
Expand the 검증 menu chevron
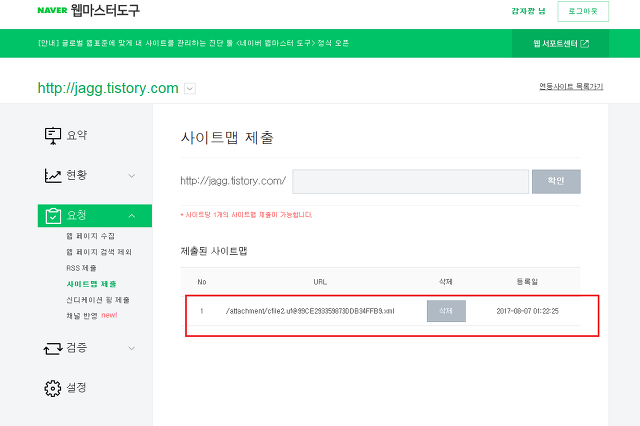tap(131, 348)
